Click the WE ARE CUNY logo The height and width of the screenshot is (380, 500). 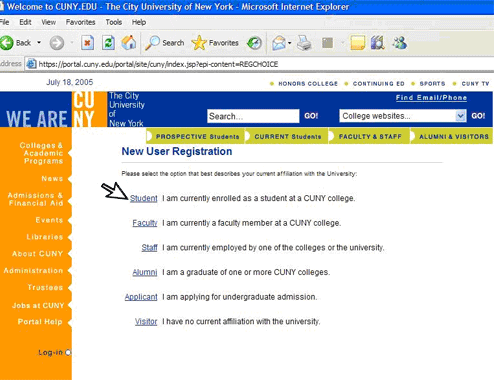point(53,109)
